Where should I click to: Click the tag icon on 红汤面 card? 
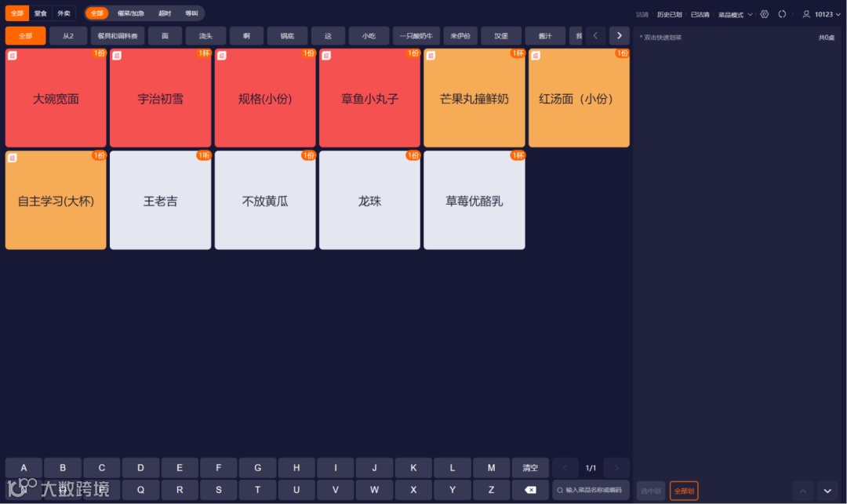click(536, 56)
